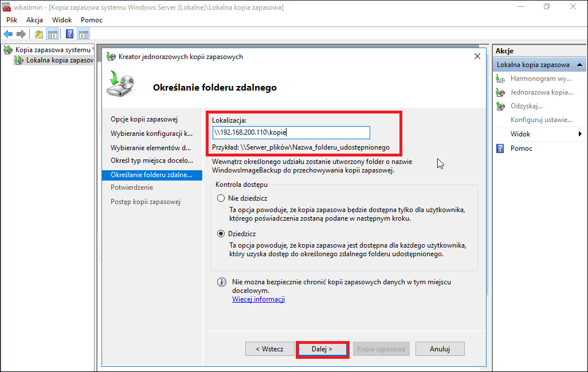Click the Anuluj button

[440, 349]
